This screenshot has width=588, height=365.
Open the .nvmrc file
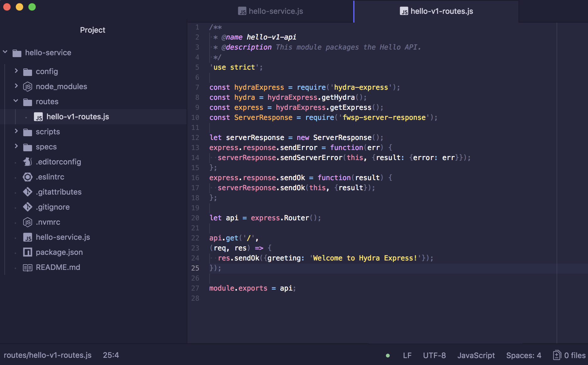tap(48, 222)
